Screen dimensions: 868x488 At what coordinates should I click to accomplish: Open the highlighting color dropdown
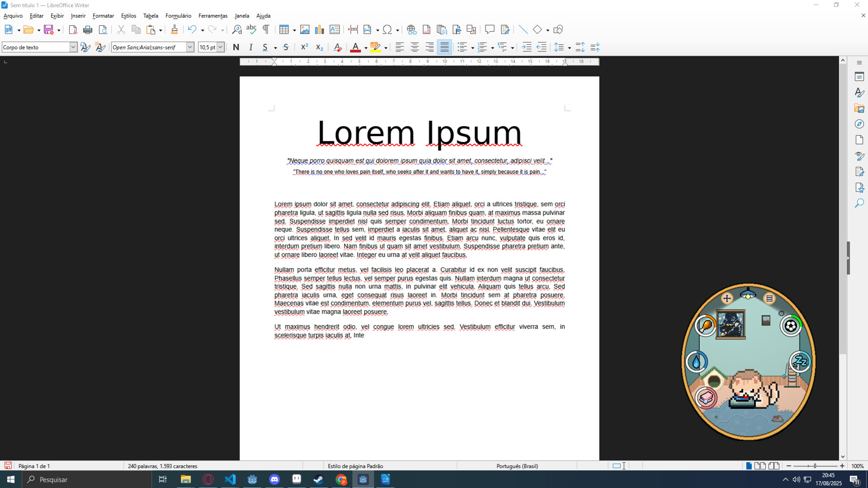point(385,47)
